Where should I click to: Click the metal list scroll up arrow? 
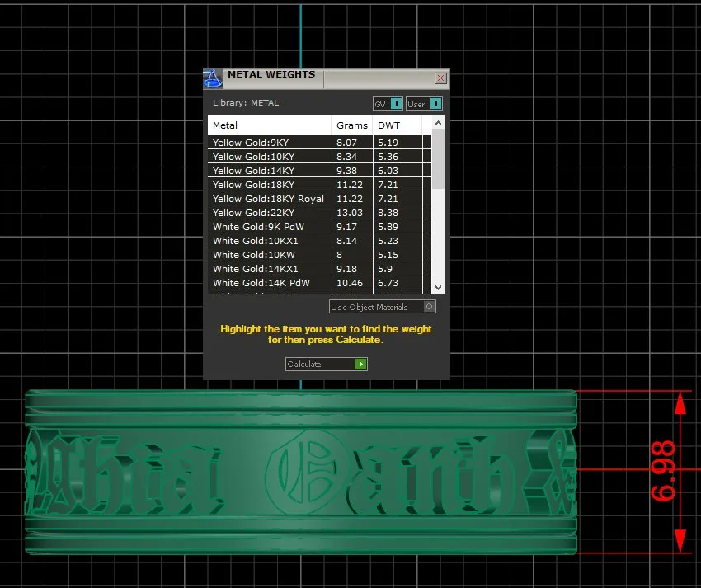click(x=438, y=123)
